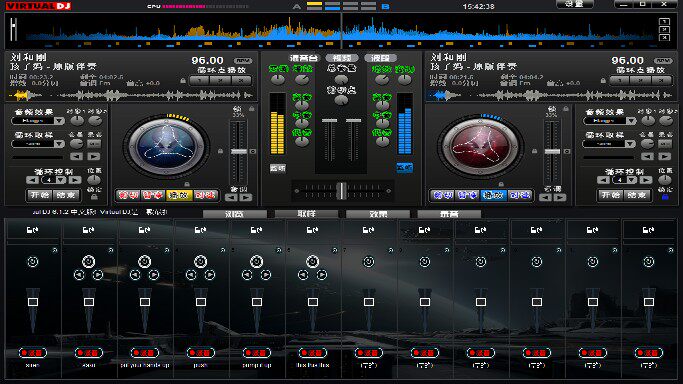The width and height of the screenshot is (683, 384).
Task: Select waveform zoom level 1 button
Action: click(664, 21)
